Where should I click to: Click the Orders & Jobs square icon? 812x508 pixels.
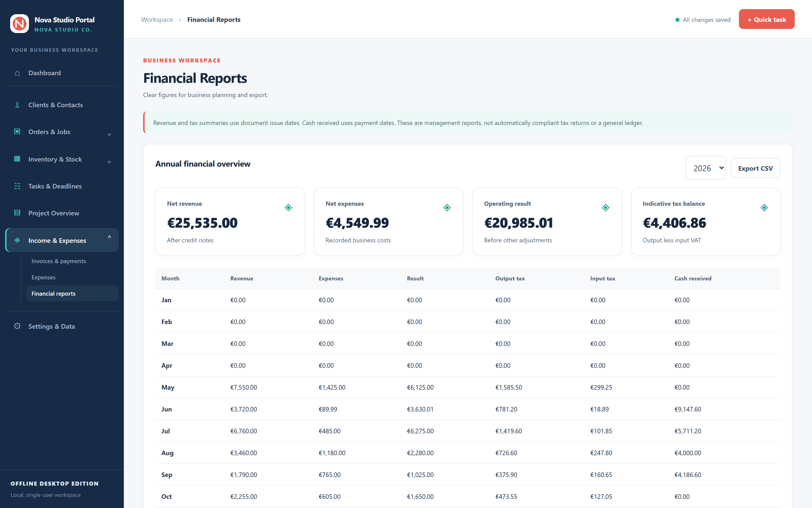17,131
